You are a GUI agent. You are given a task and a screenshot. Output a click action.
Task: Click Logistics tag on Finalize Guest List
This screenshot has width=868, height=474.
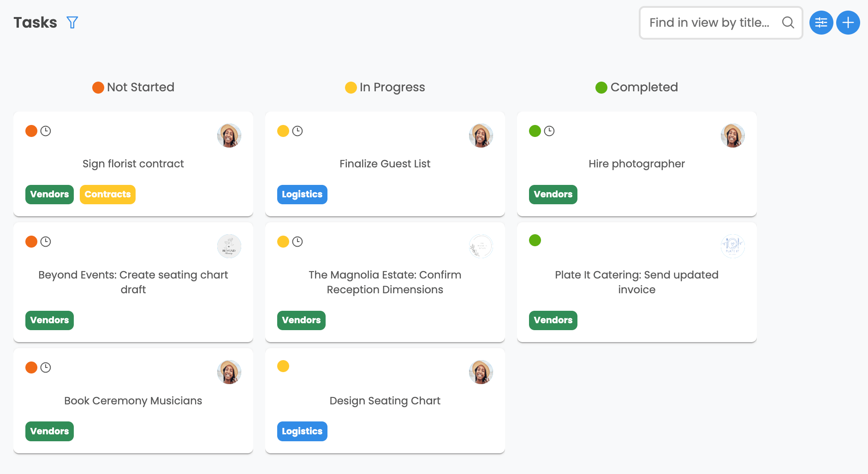[302, 195]
